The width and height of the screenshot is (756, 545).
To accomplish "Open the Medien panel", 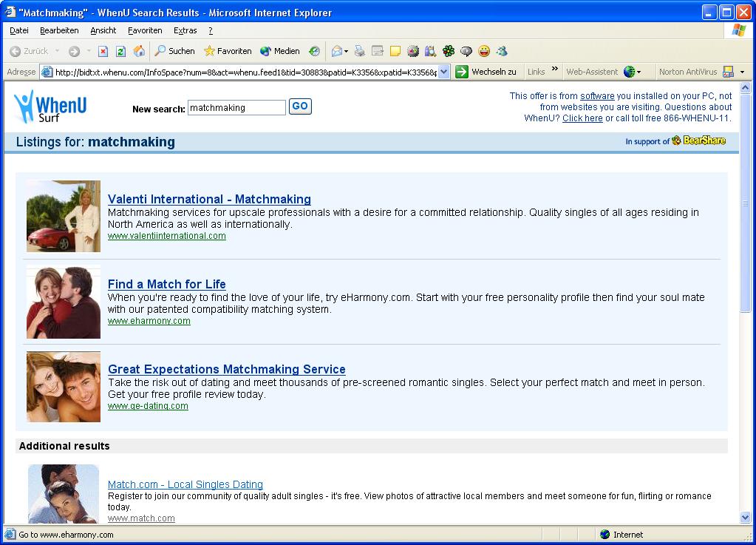I will click(279, 51).
